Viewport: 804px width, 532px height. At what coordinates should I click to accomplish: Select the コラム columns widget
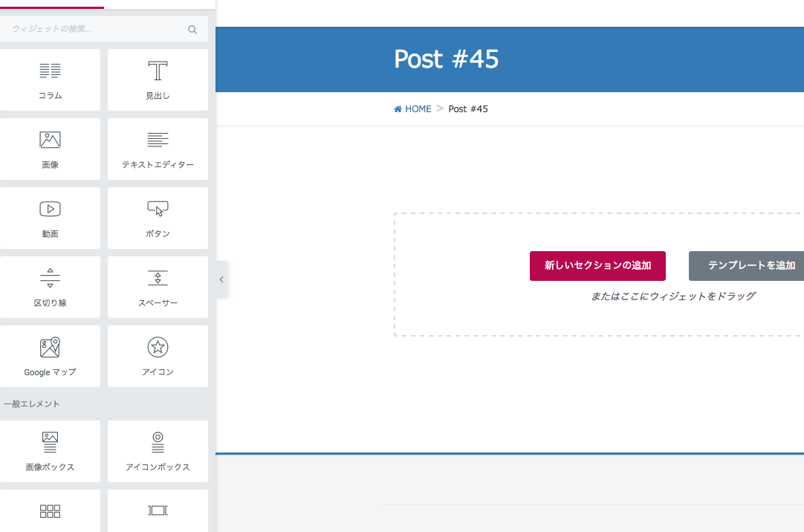coord(51,80)
